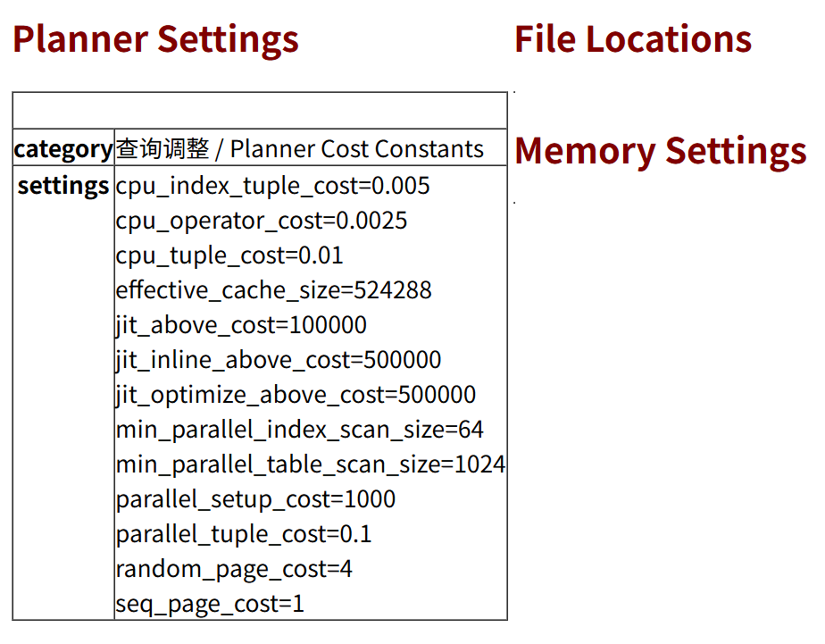
Task: Click the seq_page_cost=1 entry
Action: tap(210, 604)
